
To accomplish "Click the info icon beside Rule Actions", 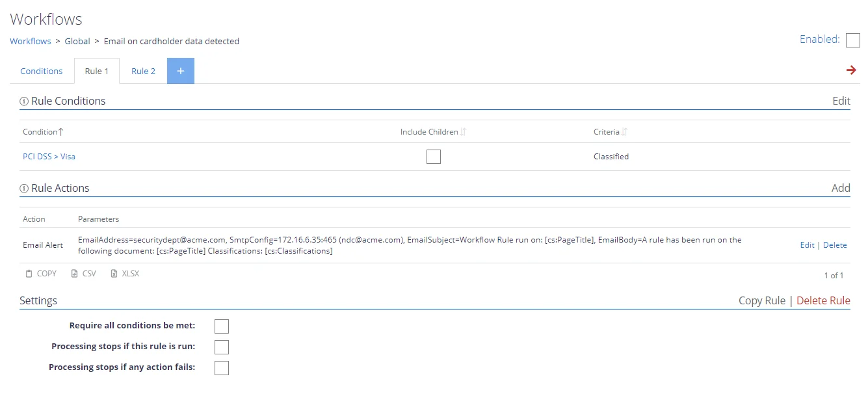I will point(24,189).
